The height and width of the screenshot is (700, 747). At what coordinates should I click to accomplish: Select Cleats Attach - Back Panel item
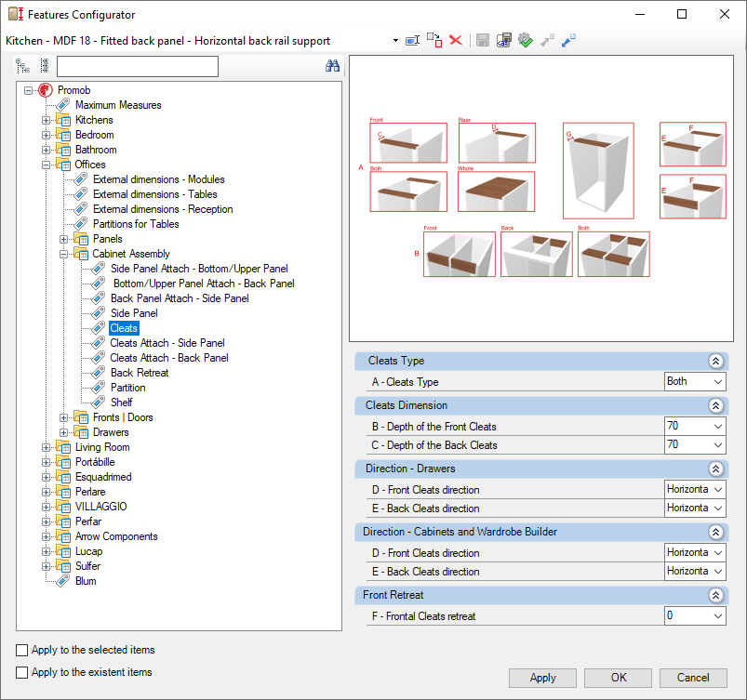click(169, 358)
